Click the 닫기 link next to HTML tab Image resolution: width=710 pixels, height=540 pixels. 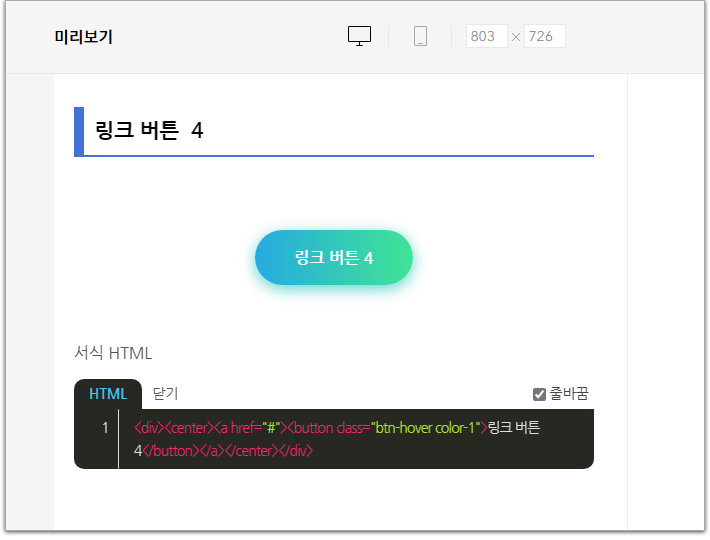165,394
